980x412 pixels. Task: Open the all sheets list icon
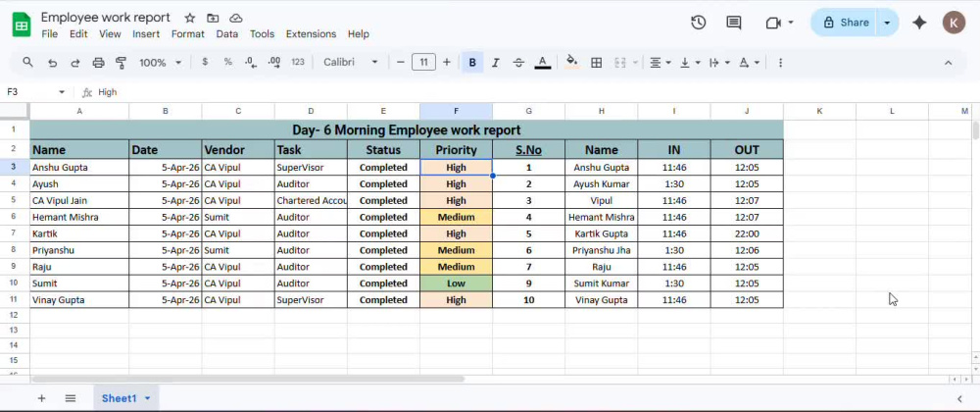70,398
